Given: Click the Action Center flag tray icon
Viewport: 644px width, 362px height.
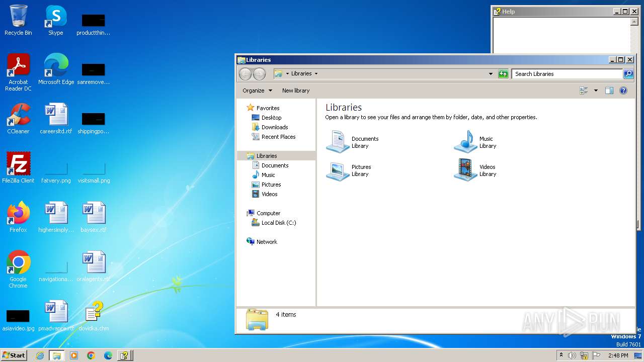Looking at the screenshot, I should (x=596, y=355).
